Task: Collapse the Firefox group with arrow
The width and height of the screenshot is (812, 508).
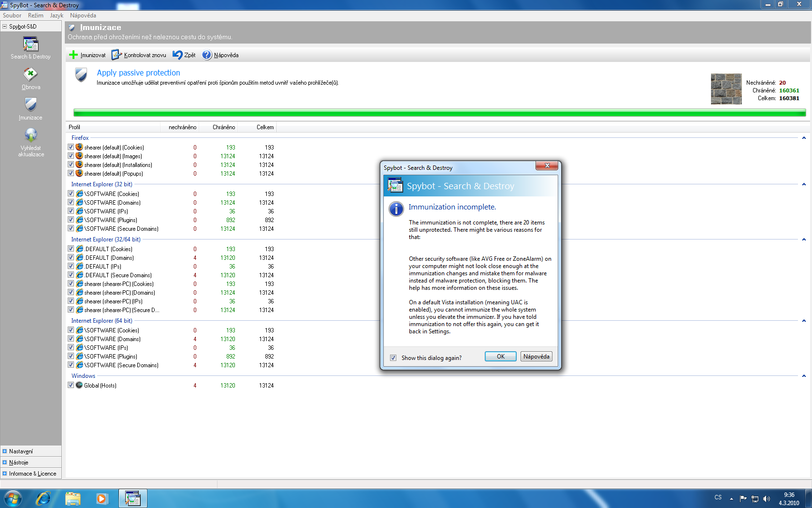Action: point(804,138)
